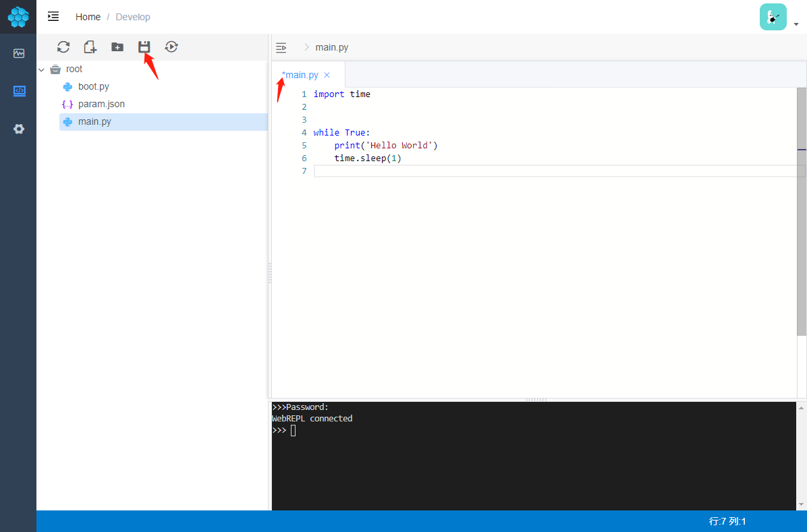The height and width of the screenshot is (532, 807).
Task: Click the terminal scroll up arrow
Action: (802, 408)
